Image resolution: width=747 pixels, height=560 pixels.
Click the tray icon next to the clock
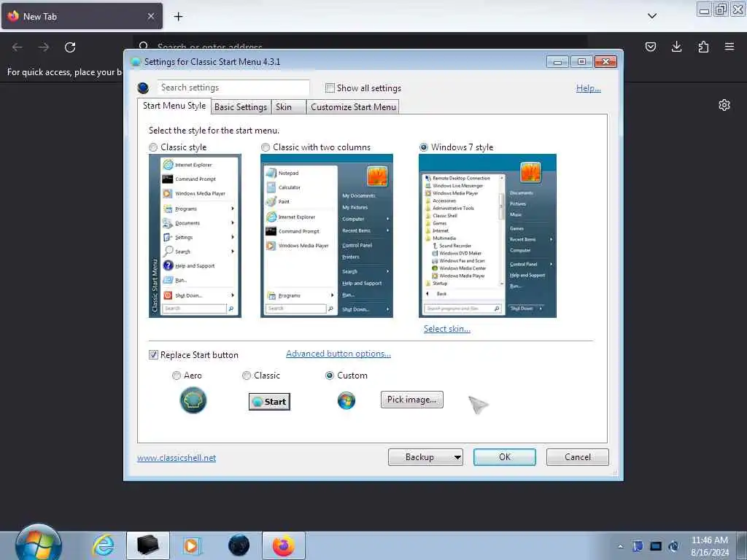(x=673, y=546)
